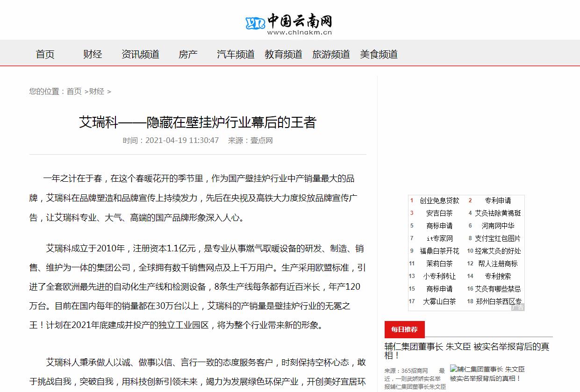Select 房产 in the navigation bar
Screen dimensions: 580x392
click(188, 54)
